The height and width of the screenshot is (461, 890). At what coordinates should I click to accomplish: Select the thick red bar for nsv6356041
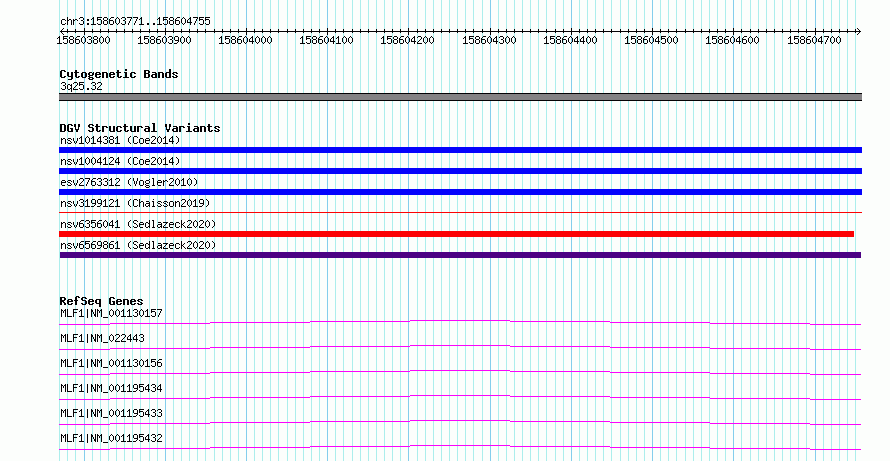point(456,234)
